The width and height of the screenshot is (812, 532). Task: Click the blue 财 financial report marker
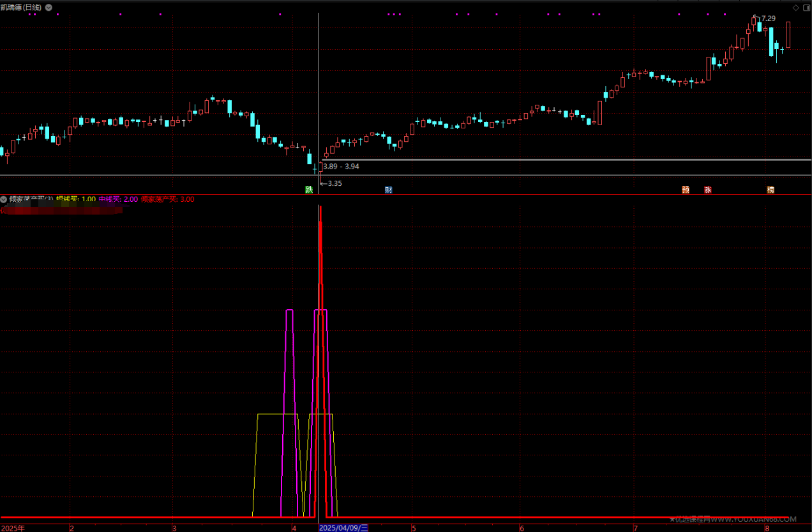(x=388, y=190)
